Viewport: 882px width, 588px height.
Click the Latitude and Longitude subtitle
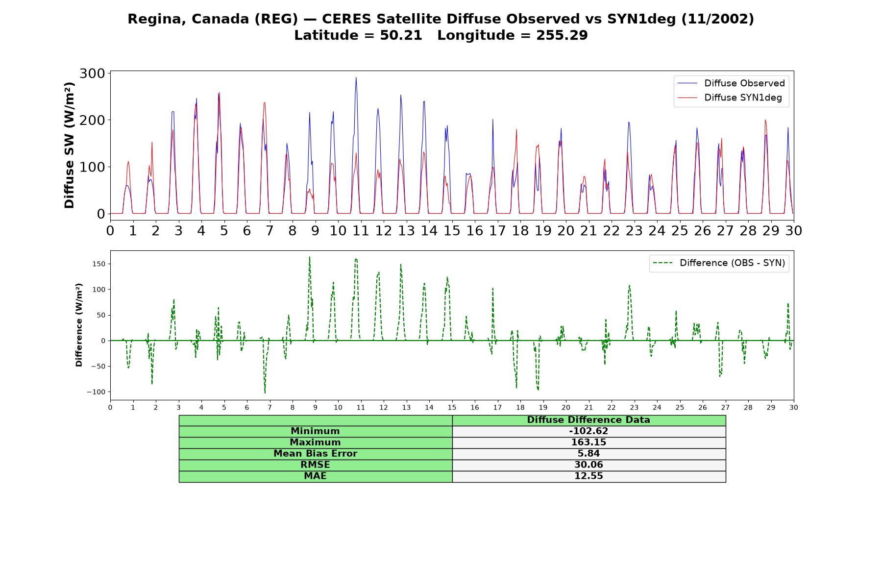click(x=441, y=35)
